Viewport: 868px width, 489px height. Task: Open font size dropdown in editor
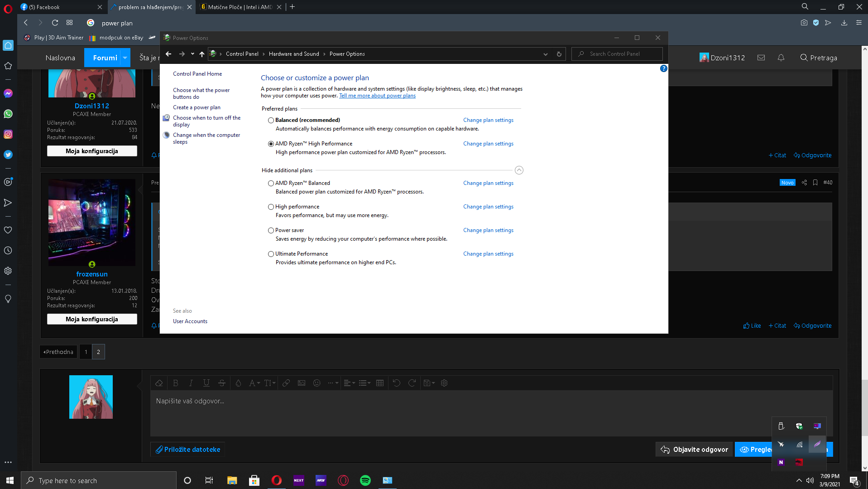tap(270, 383)
